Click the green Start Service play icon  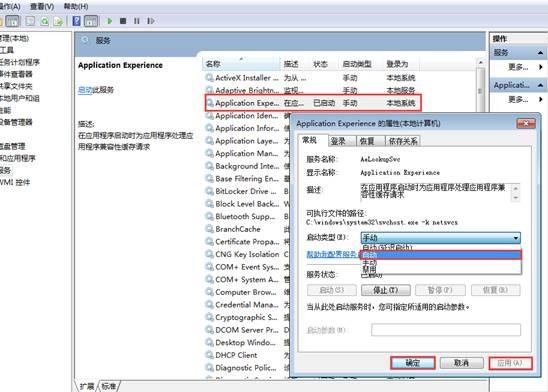[x=110, y=21]
